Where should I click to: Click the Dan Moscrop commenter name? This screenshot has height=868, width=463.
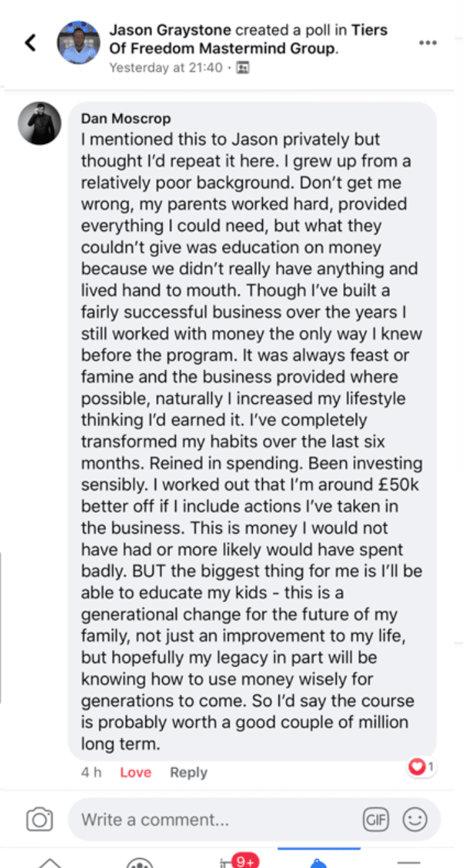125,119
